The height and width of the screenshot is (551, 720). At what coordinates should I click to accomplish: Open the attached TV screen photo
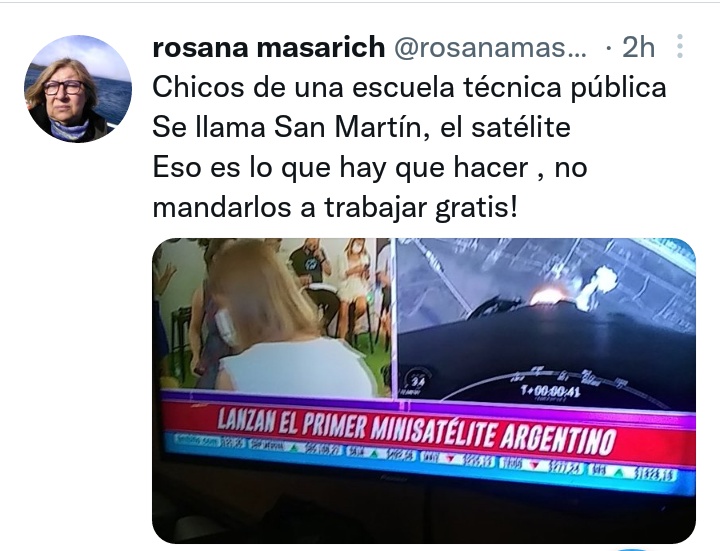tap(424, 390)
